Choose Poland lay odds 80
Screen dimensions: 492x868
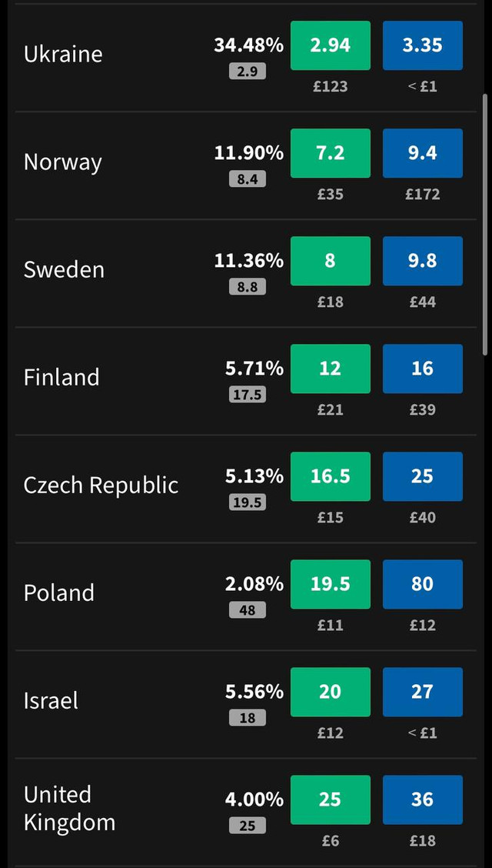coord(422,584)
